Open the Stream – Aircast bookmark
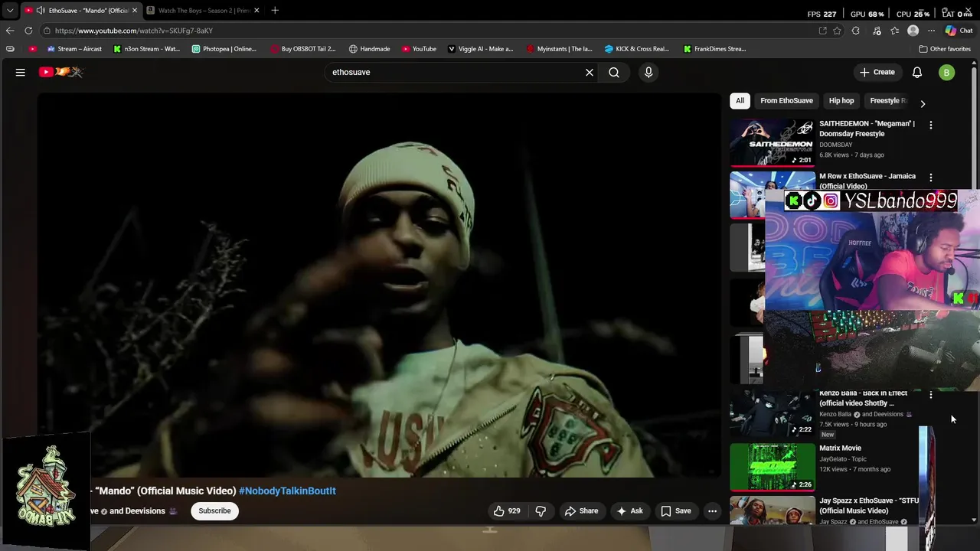Image resolution: width=980 pixels, height=551 pixels. pos(74,49)
